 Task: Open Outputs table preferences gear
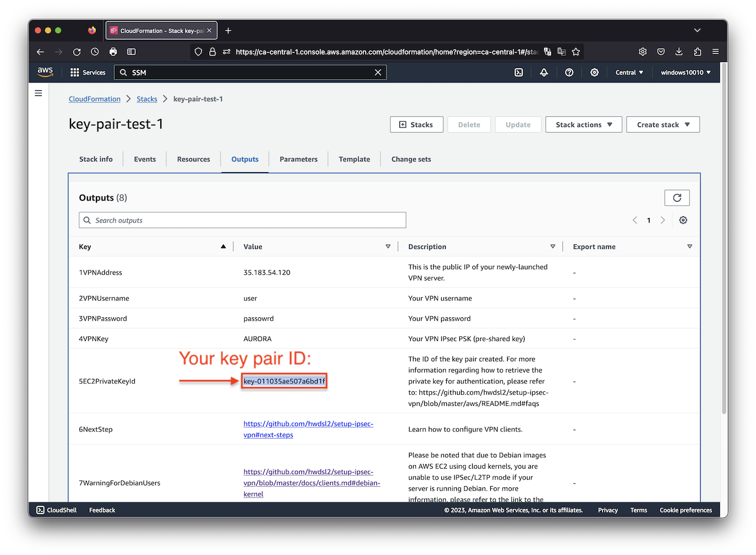point(683,220)
